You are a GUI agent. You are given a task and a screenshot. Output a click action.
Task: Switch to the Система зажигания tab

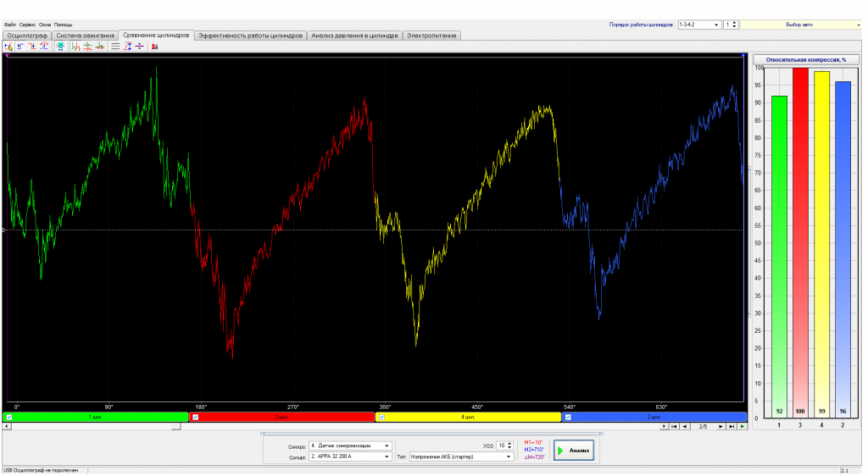pos(86,36)
